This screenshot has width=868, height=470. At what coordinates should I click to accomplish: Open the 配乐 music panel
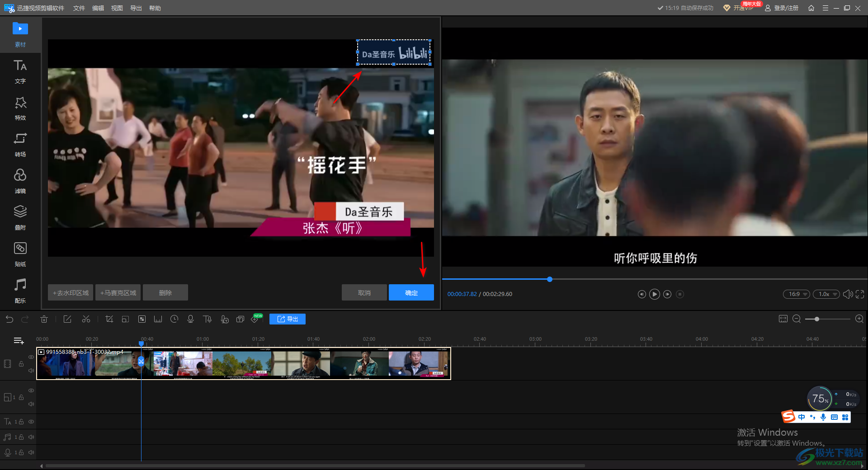point(20,291)
